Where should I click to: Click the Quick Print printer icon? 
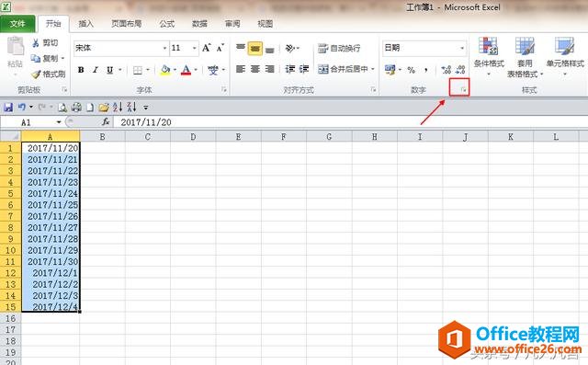[x=76, y=108]
